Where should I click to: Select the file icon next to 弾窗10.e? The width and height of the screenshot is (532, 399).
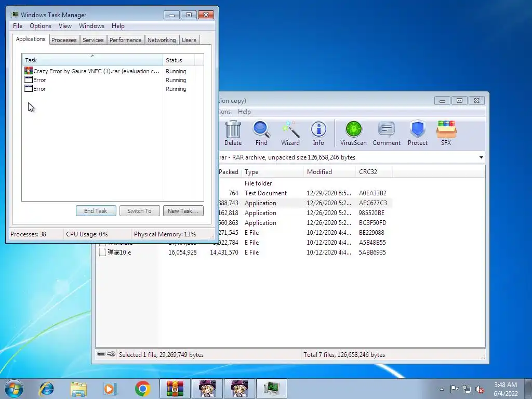tap(102, 252)
